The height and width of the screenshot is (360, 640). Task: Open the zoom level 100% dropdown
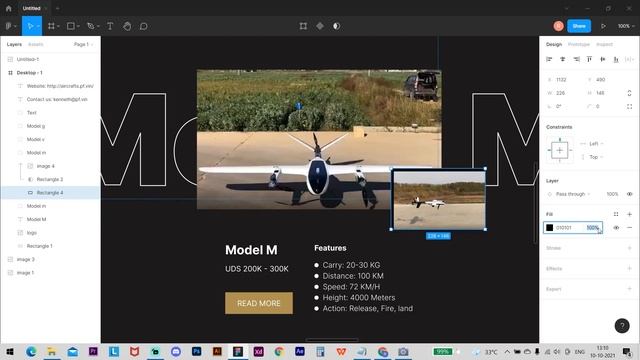[x=626, y=26]
